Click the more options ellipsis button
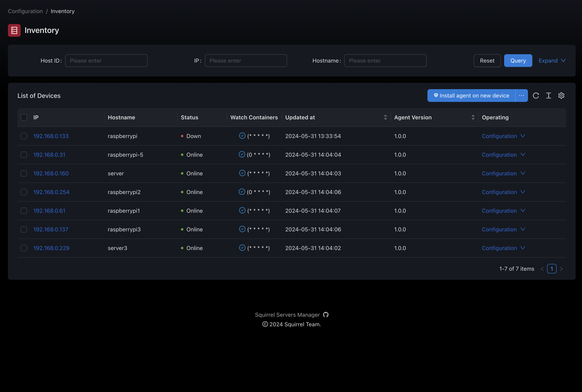This screenshot has width=582, height=392. coord(521,96)
